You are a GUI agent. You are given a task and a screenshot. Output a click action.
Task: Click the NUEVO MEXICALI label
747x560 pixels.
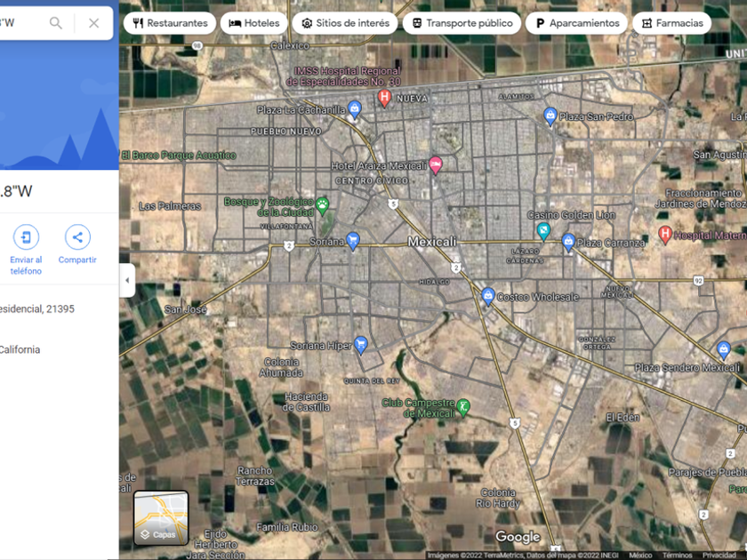(x=618, y=292)
